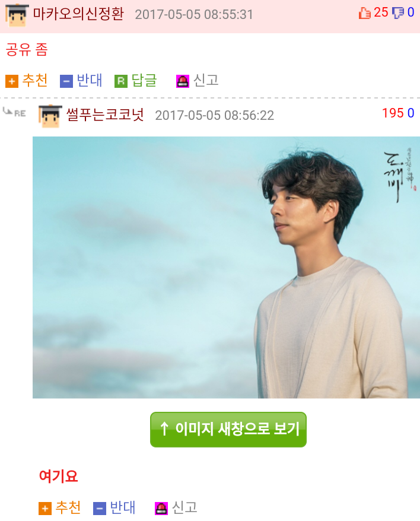Click 답글 reply link
Screen dimensions: 420x521
coord(144,81)
